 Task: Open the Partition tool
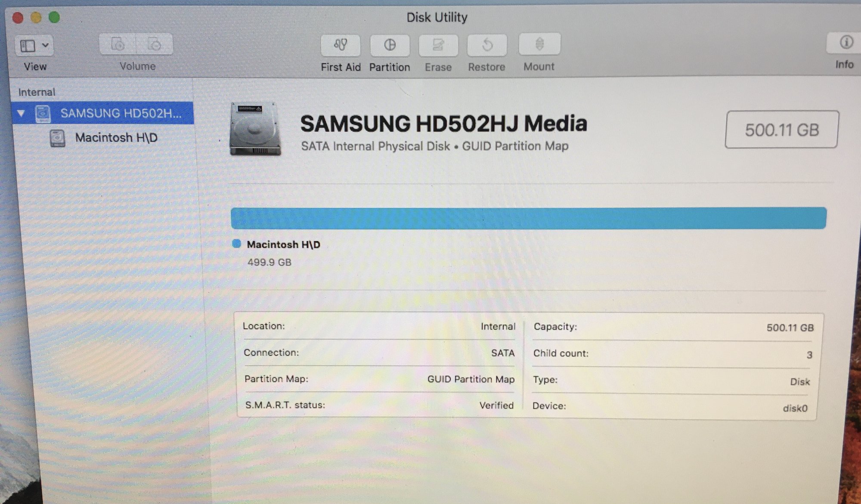point(390,45)
